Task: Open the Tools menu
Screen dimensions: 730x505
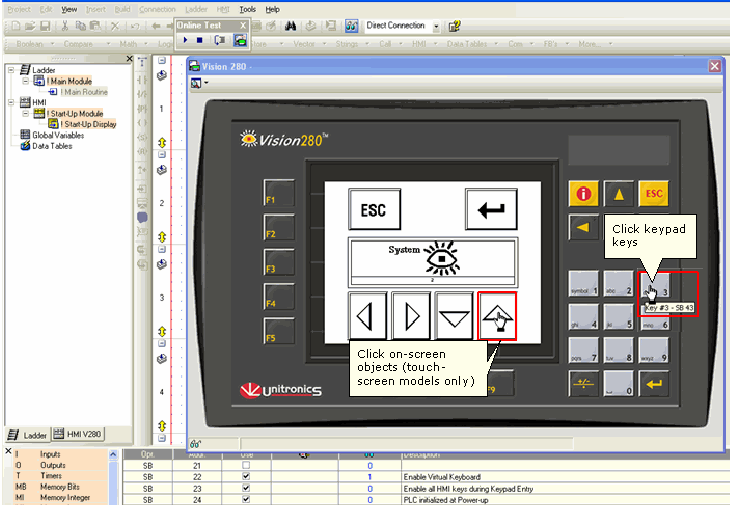Action: point(247,9)
